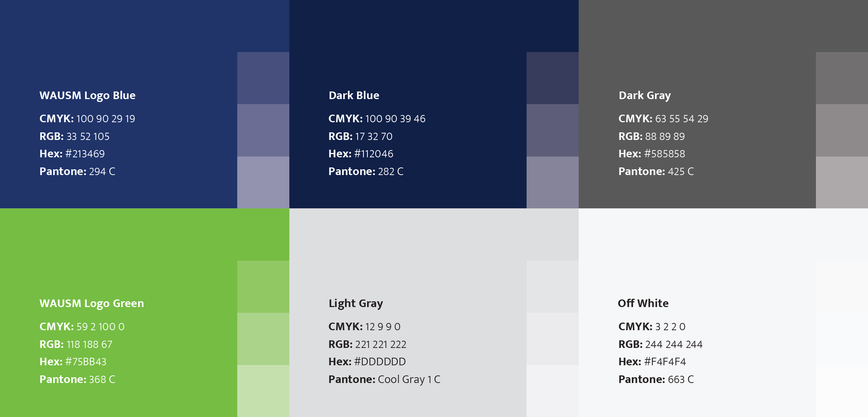
Task: Select the text 'CMYK: 59 2 100 0'
Action: coord(82,327)
